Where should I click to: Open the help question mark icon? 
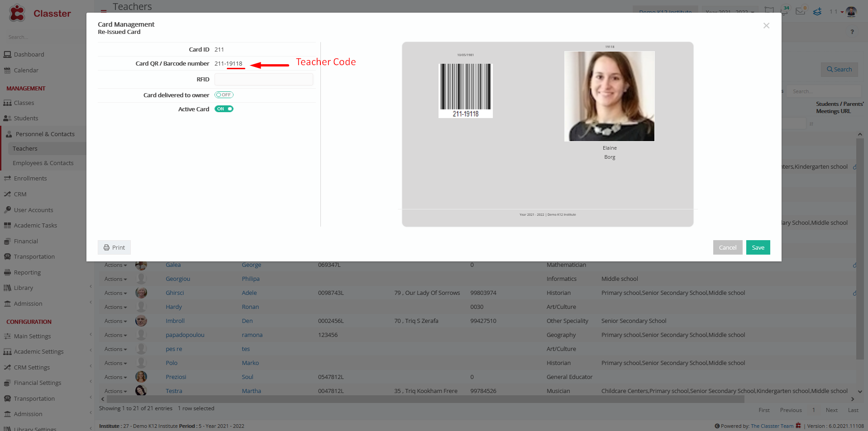click(x=852, y=32)
